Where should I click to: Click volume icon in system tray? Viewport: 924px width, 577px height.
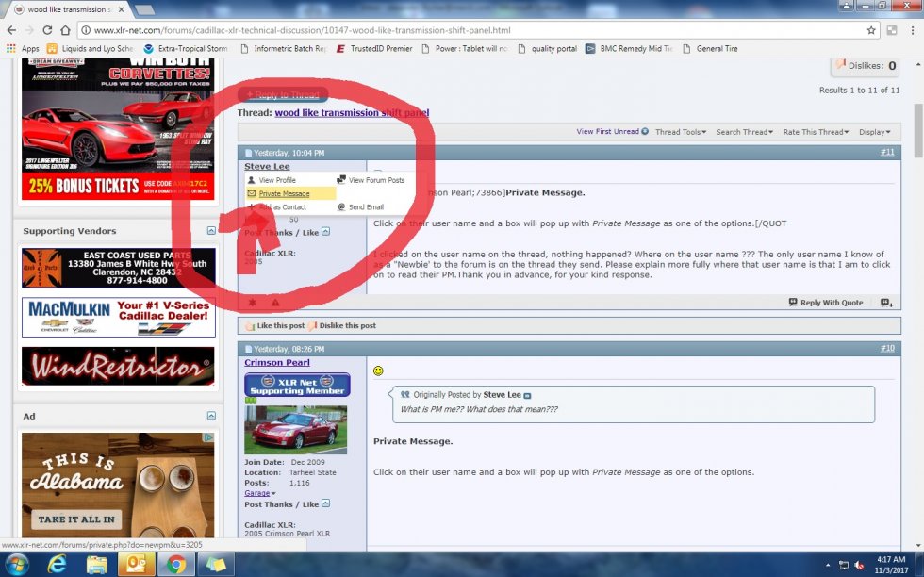[x=859, y=565]
